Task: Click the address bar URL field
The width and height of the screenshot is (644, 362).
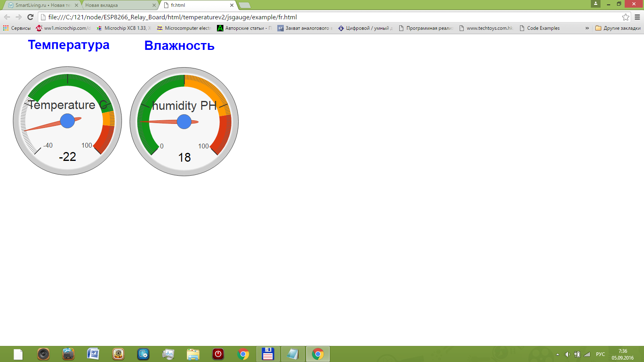Action: click(x=322, y=17)
